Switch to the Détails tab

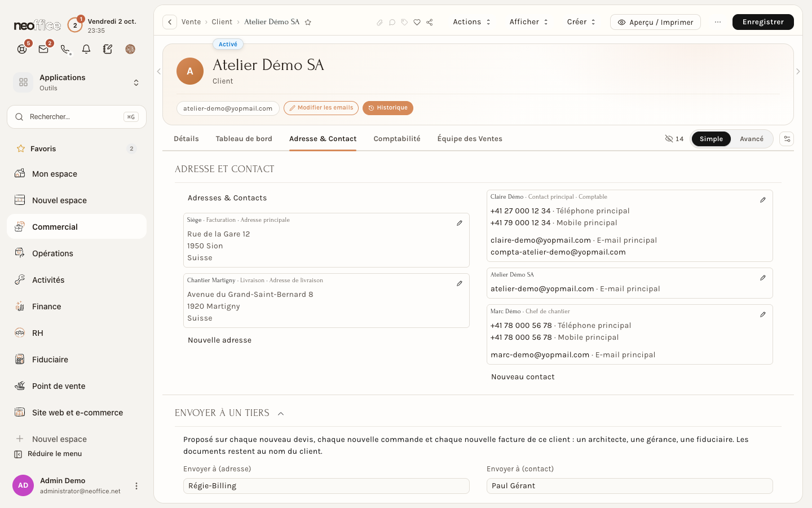click(186, 139)
